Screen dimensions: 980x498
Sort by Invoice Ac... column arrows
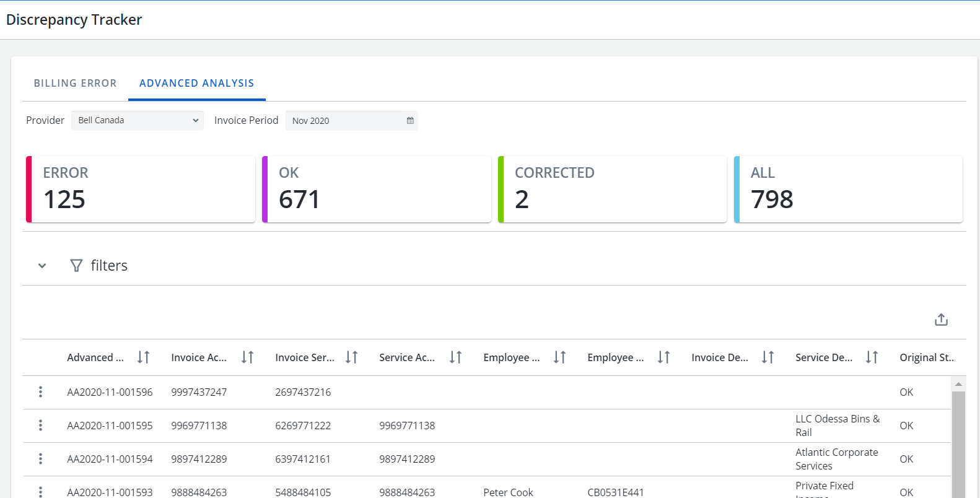pos(247,357)
